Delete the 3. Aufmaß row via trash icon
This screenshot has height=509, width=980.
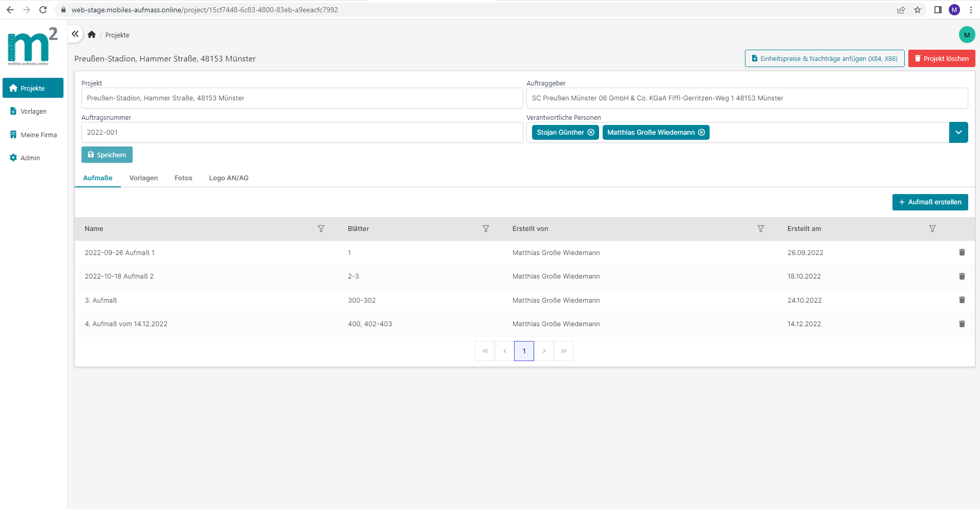(x=962, y=300)
